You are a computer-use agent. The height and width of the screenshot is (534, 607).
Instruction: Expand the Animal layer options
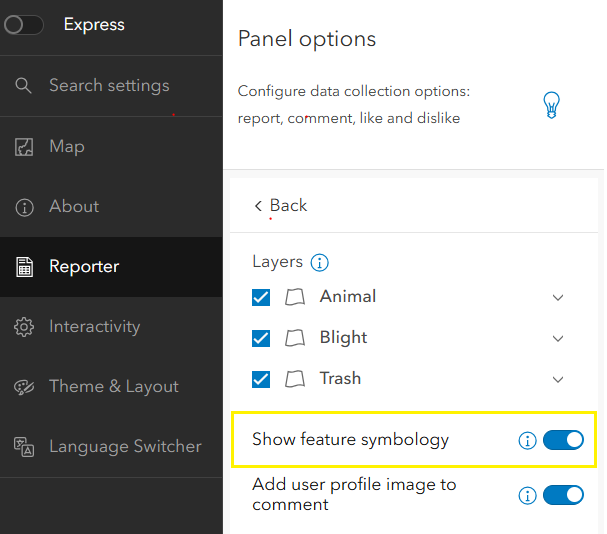click(x=558, y=297)
